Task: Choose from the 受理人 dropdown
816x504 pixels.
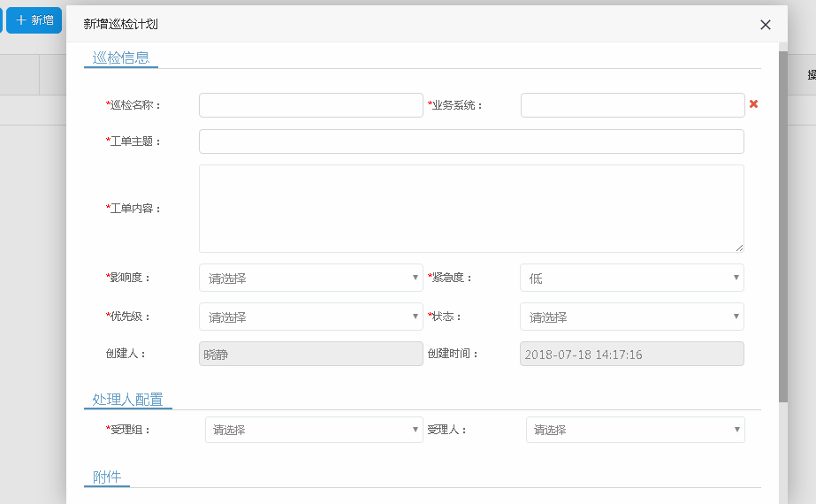Action: tap(635, 430)
